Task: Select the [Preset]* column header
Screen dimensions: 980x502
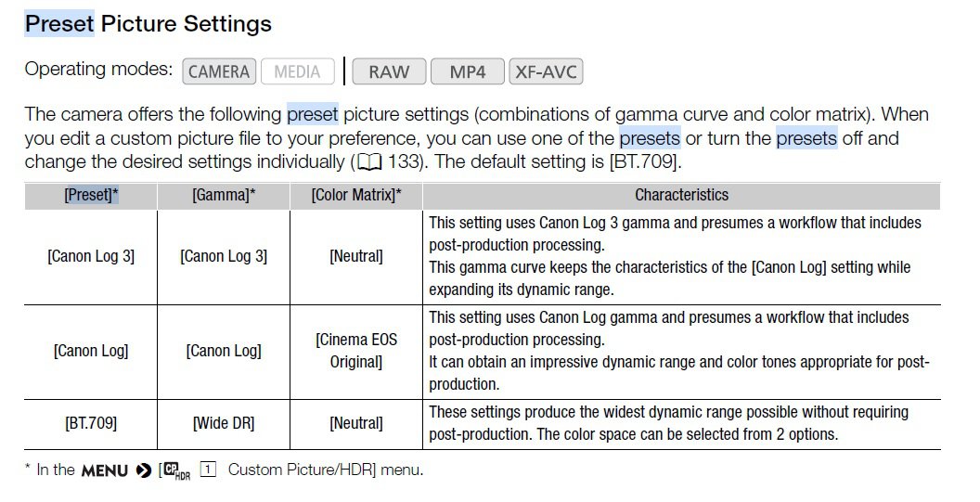Action: click(x=91, y=195)
